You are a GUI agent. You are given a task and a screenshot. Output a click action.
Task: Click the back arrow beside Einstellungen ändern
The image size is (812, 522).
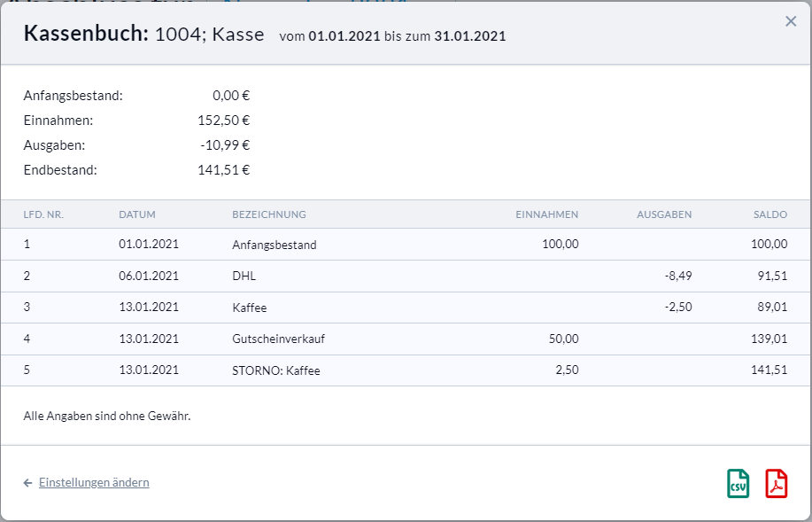point(28,483)
